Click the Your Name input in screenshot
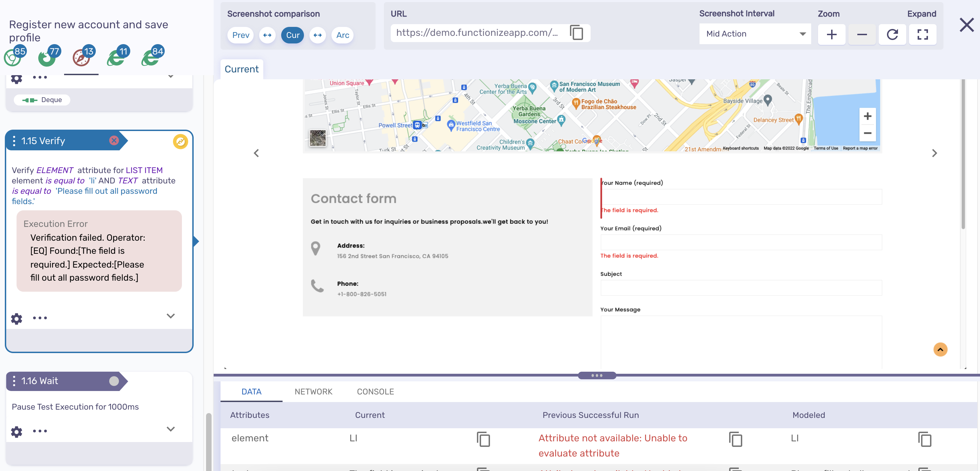The width and height of the screenshot is (980, 471). click(x=741, y=197)
